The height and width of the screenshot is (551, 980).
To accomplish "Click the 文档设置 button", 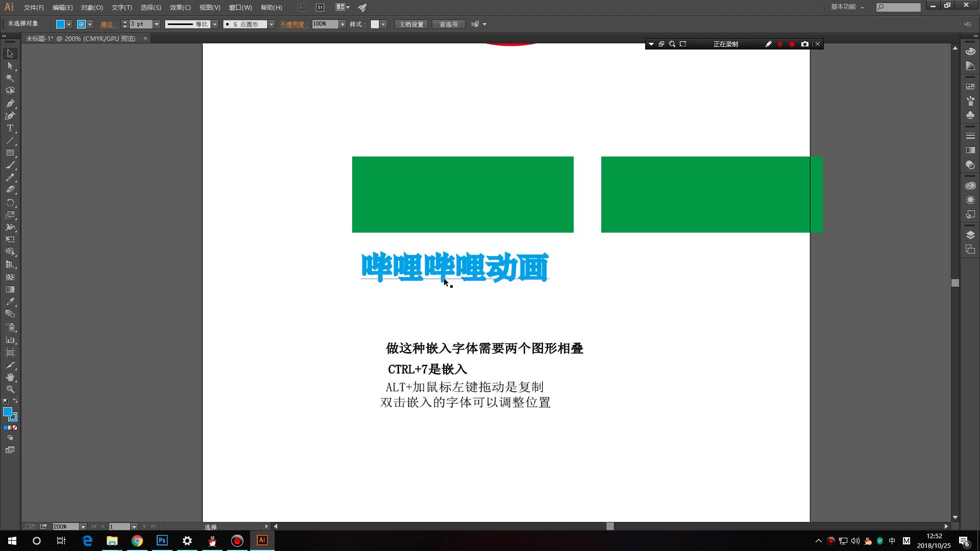I will point(411,24).
